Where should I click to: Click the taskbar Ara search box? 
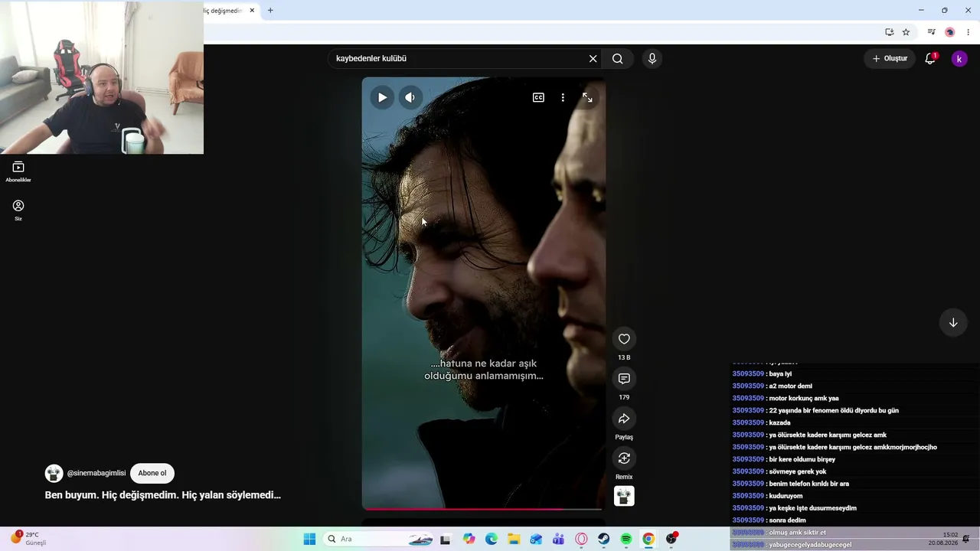click(378, 539)
